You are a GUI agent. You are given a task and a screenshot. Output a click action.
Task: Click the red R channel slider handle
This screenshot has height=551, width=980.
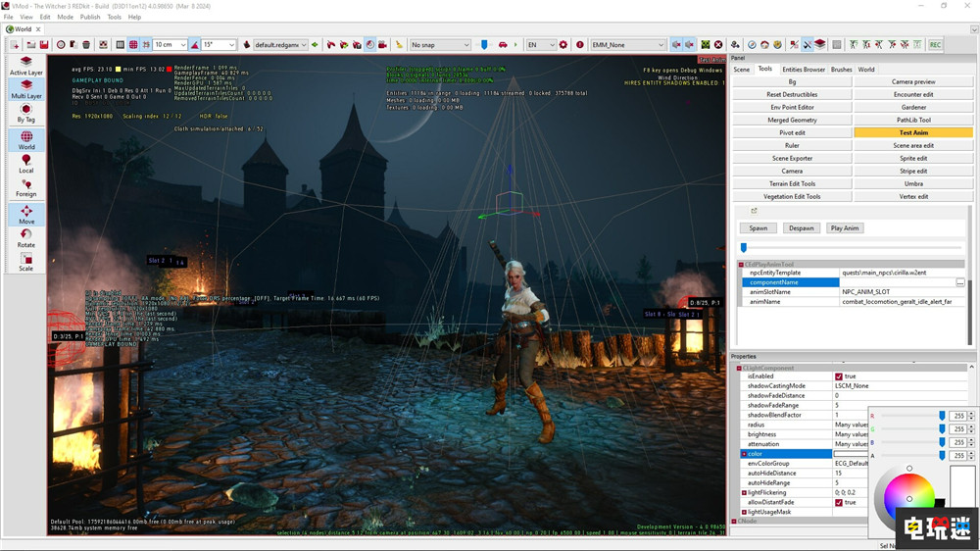tap(942, 416)
